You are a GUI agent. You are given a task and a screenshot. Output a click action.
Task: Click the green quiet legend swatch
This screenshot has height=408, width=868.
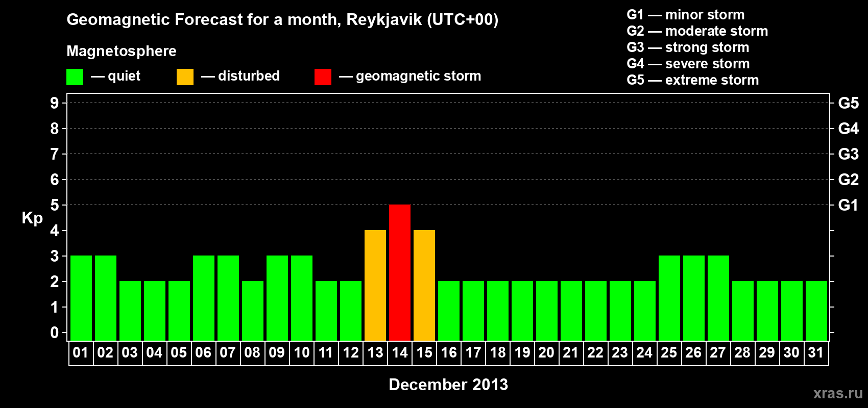tap(75, 77)
